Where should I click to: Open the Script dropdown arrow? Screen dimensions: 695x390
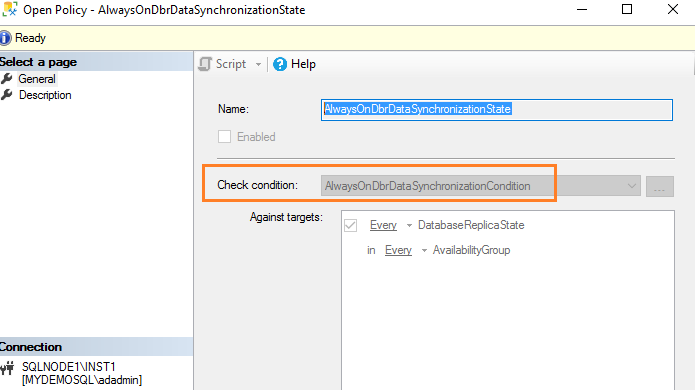click(258, 64)
